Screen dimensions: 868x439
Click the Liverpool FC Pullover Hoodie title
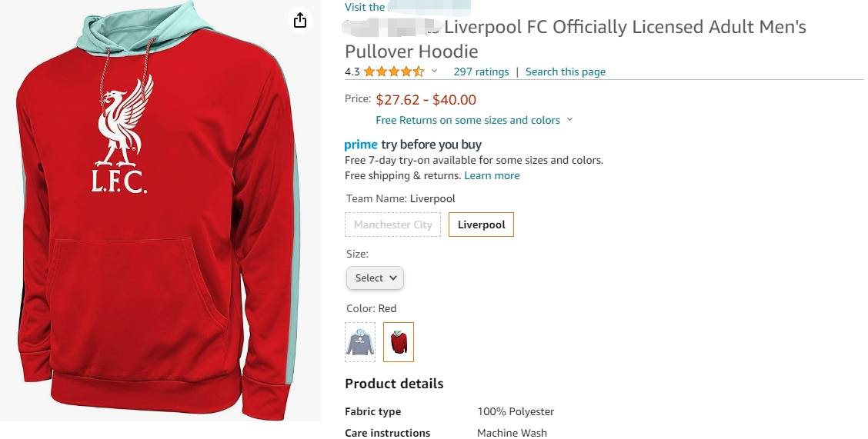click(x=576, y=39)
